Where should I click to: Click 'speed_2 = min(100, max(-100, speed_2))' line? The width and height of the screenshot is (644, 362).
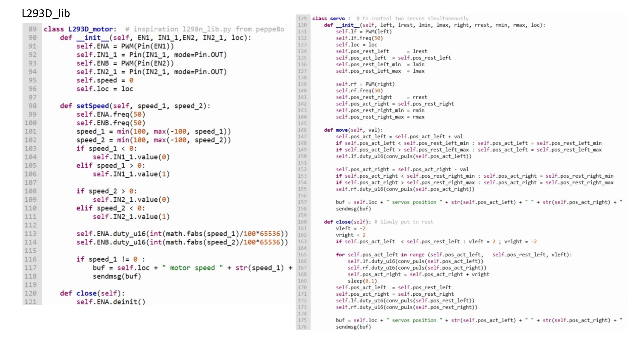pos(154,140)
